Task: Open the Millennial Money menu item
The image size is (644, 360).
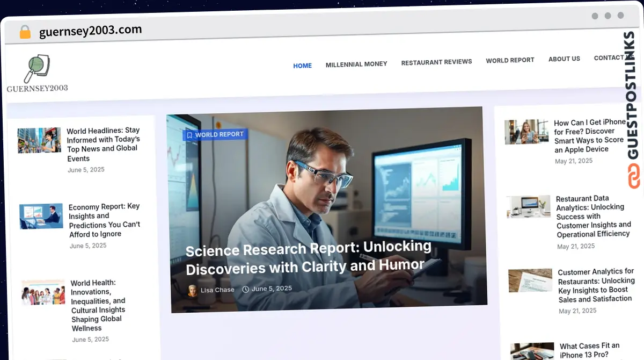Action: pyautogui.click(x=356, y=64)
